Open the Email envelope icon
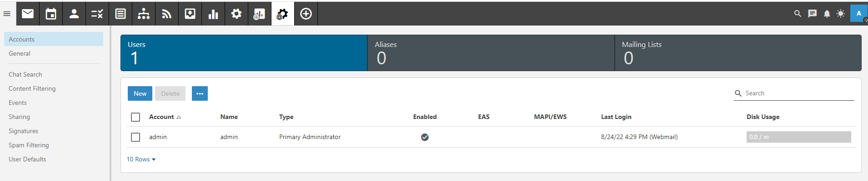Screen dimensions: 868x181 tap(28, 14)
